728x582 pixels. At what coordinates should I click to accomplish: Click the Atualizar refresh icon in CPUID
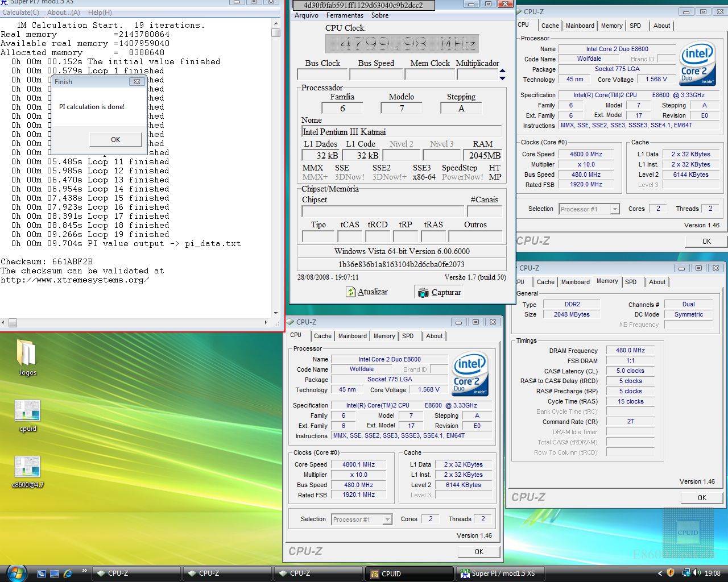pyautogui.click(x=351, y=292)
